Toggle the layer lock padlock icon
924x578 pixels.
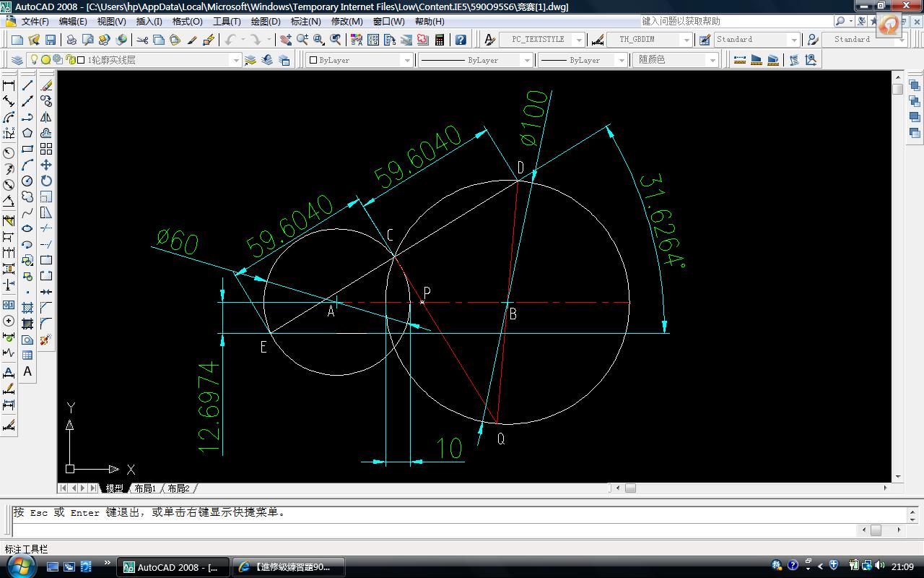point(70,60)
